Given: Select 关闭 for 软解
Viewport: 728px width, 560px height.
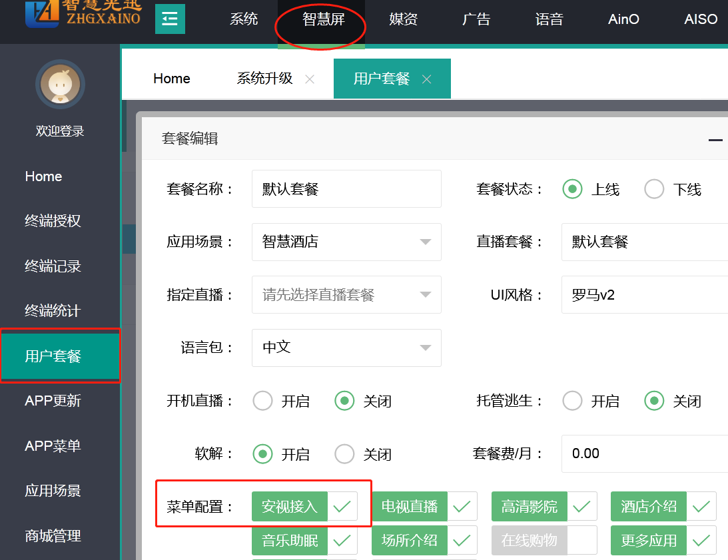Looking at the screenshot, I should [345, 454].
